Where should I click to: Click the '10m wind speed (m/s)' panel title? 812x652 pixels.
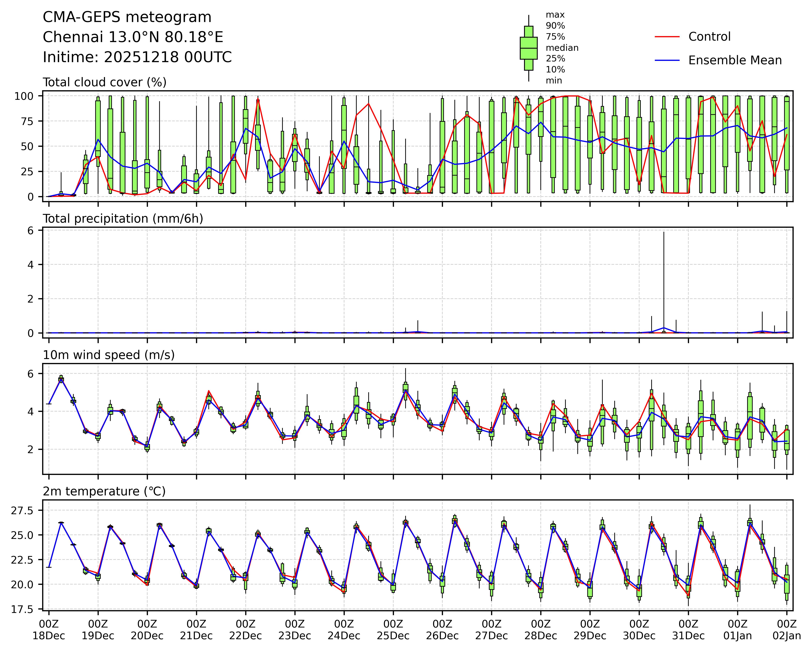109,355
